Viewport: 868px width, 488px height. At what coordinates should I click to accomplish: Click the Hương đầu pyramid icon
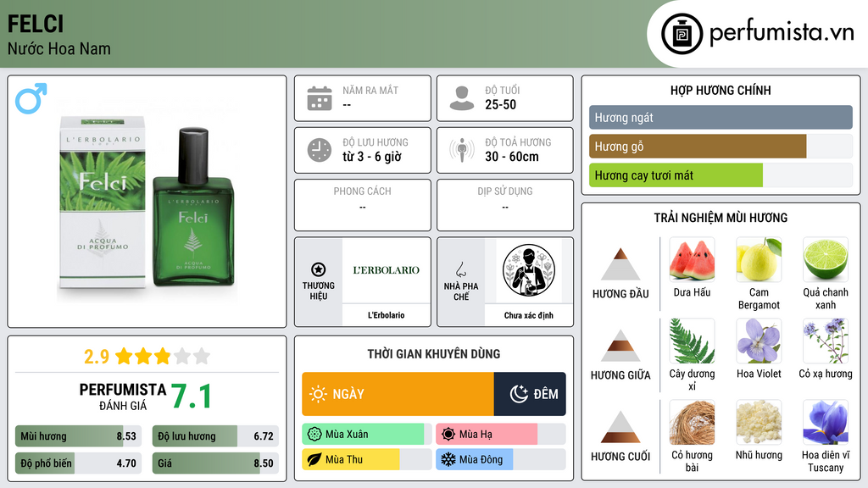pos(620,264)
